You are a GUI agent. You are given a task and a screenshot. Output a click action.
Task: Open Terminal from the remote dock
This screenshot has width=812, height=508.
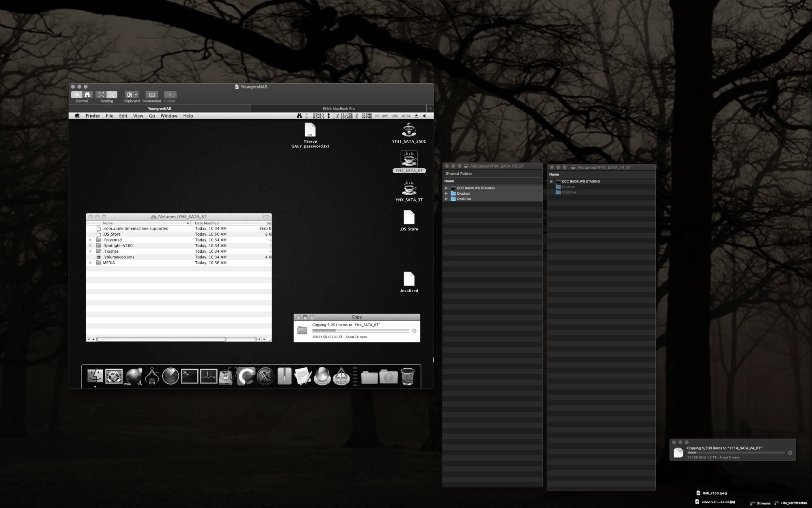click(189, 376)
